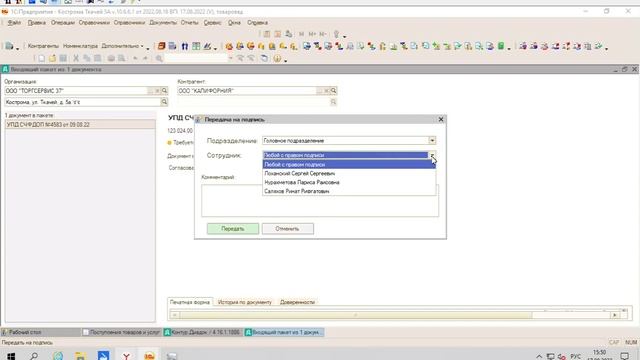Select employee Нурахметова in the list
Screen dimensions: 640x360
coord(349,182)
